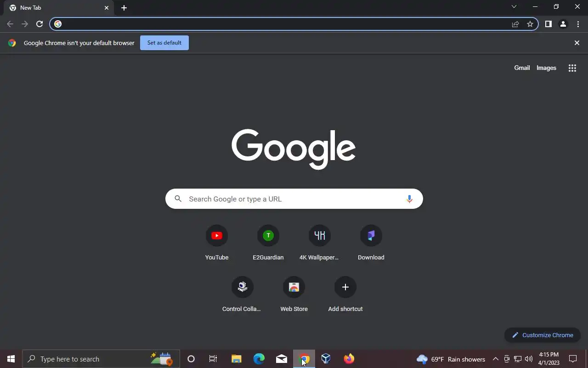Click the Add shortcut tile
Image resolution: width=588 pixels, height=368 pixels.
[345, 294]
